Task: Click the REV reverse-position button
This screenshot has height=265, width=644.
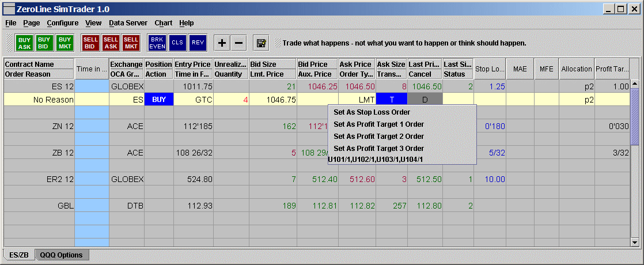Action: (198, 43)
